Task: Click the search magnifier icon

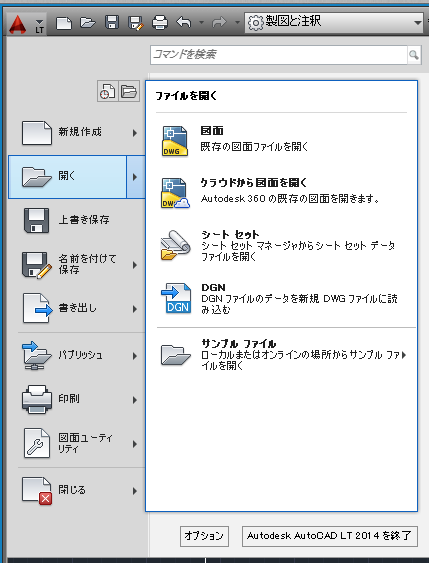Action: click(414, 55)
